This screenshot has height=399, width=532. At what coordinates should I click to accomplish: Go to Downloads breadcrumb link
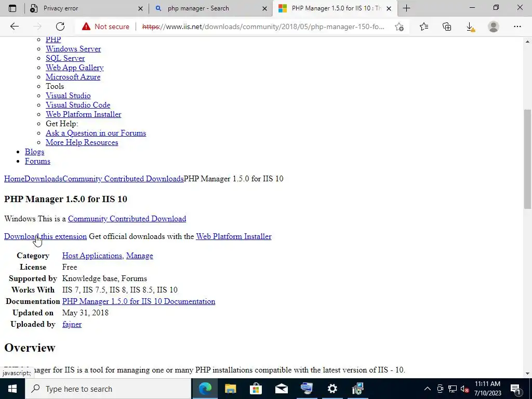click(x=44, y=179)
